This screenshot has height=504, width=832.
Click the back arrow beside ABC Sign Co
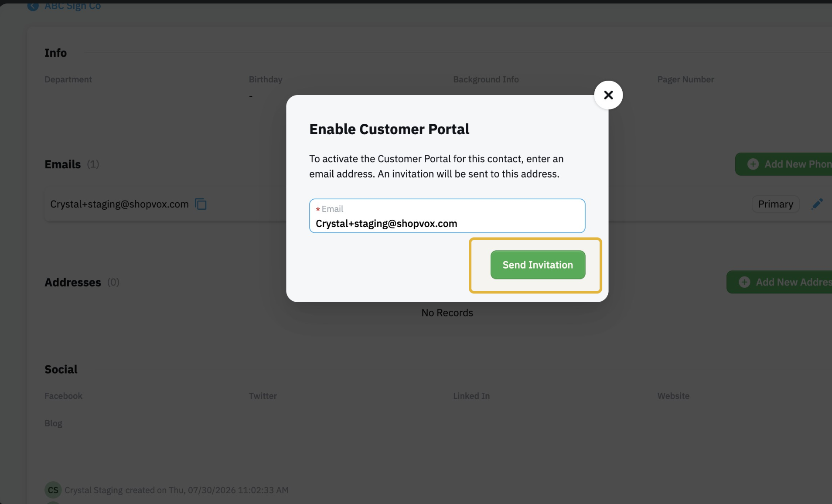[33, 6]
